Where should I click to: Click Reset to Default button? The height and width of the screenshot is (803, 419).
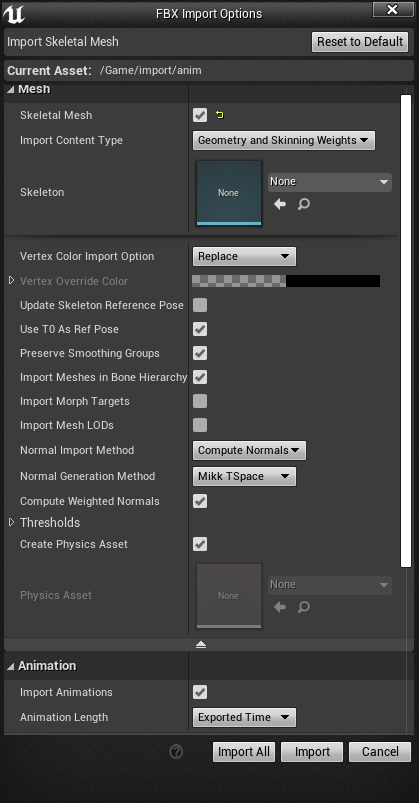pos(360,41)
